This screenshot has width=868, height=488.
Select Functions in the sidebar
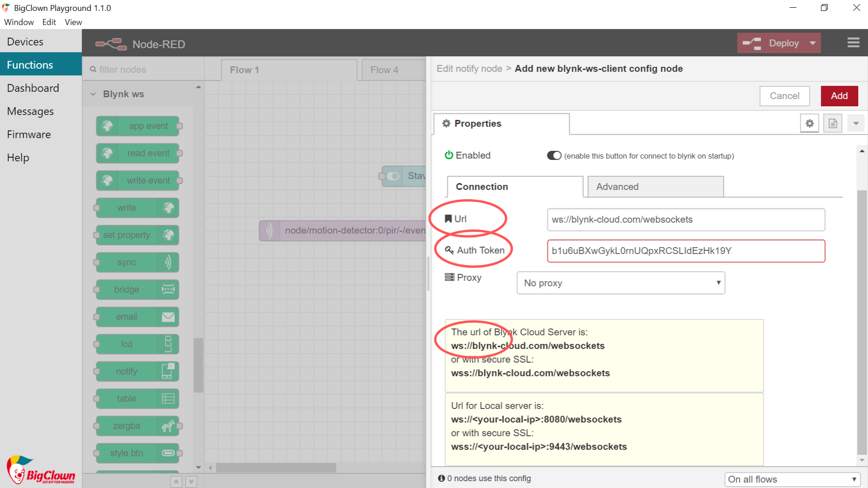[41, 65]
